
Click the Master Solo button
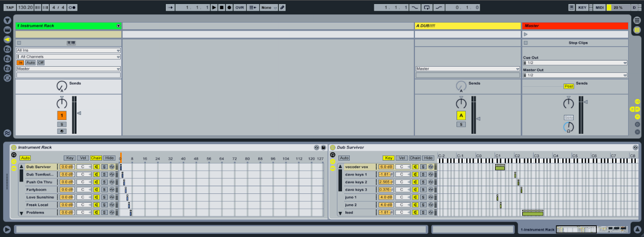(569, 117)
